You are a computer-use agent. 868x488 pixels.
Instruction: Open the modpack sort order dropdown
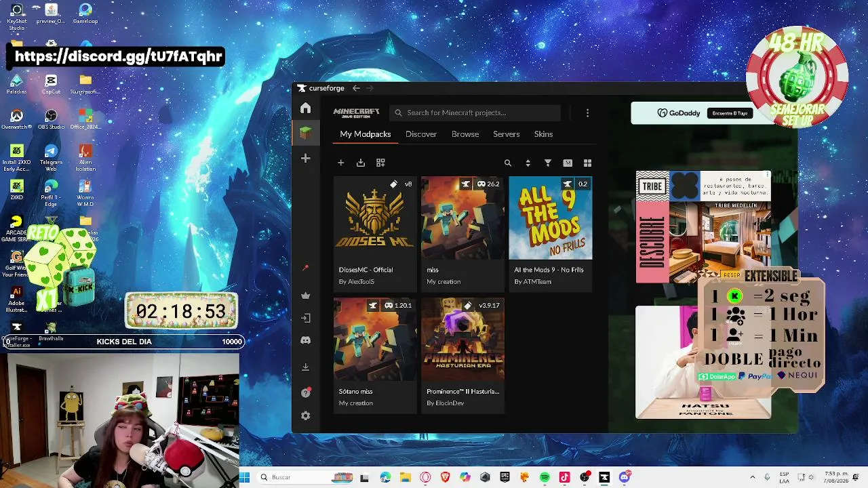point(528,163)
